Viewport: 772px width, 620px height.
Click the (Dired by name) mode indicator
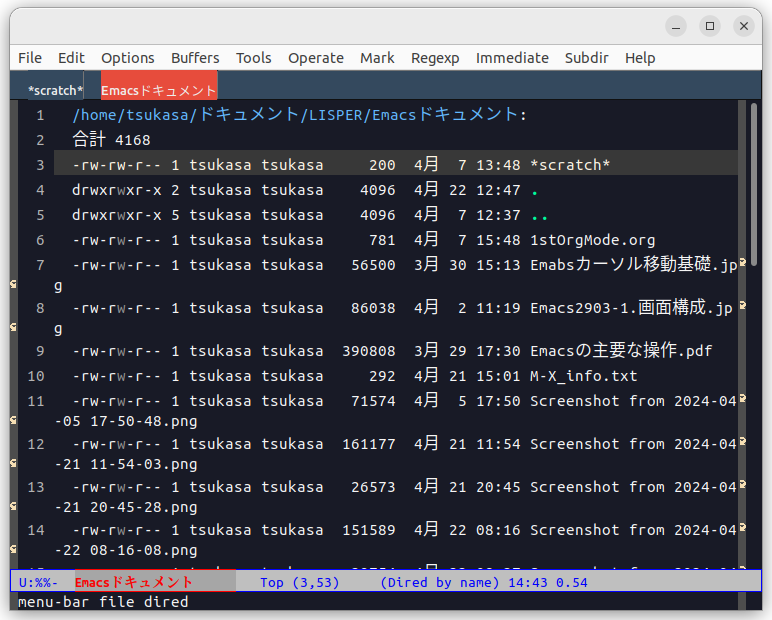click(440, 583)
